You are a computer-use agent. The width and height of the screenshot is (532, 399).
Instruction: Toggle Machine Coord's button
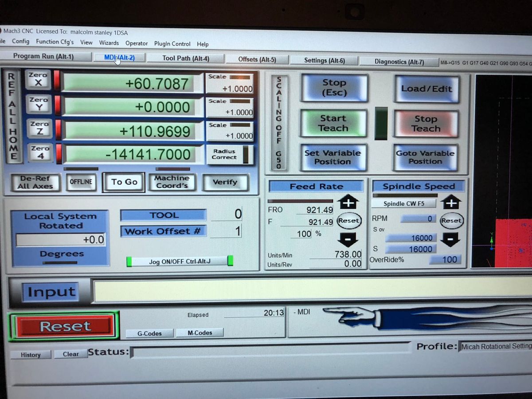coord(171,182)
